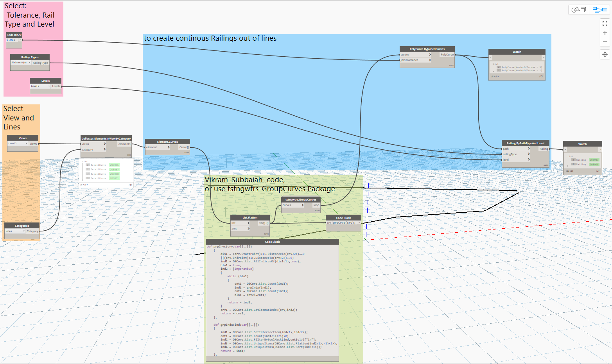The width and height of the screenshot is (612, 364).
Task: Click lacing chevron on Railing node path input
Action: tap(529, 149)
